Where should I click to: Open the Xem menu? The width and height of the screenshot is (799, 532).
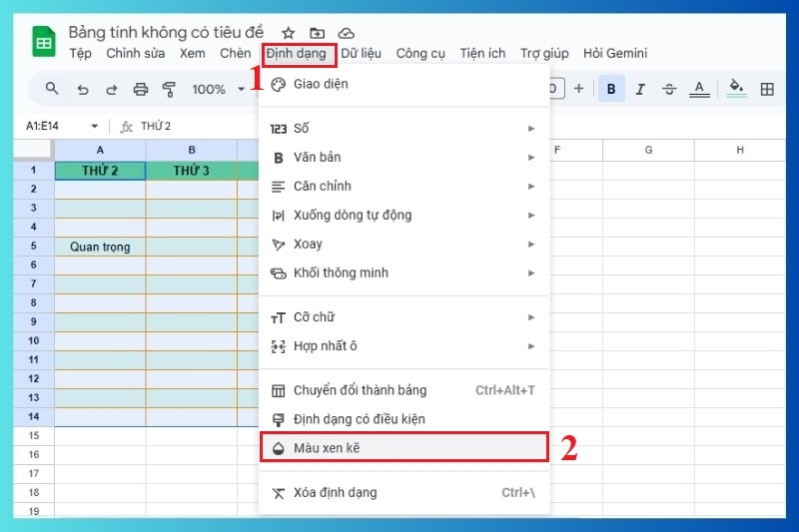[192, 54]
